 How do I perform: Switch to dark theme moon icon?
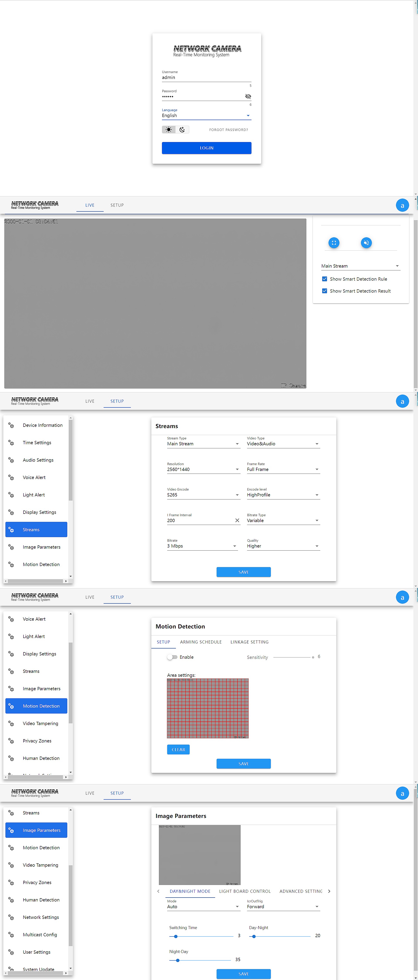[182, 130]
